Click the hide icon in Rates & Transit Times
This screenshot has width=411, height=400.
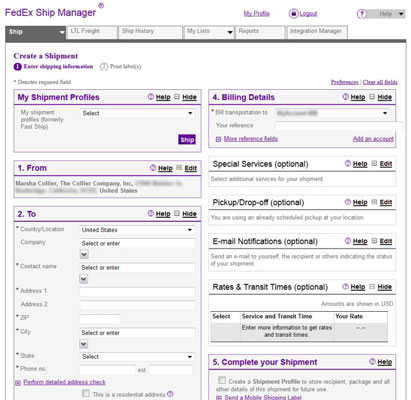pyautogui.click(x=372, y=287)
